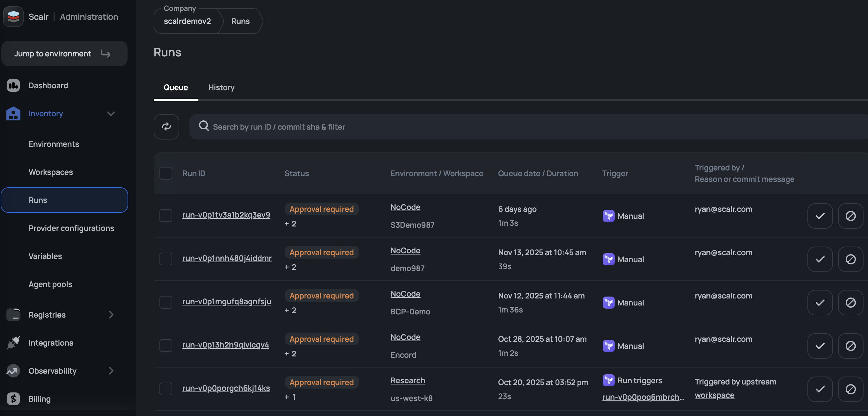The image size is (868, 416).
Task: Open Workspaces in the sidebar
Action: (x=51, y=172)
